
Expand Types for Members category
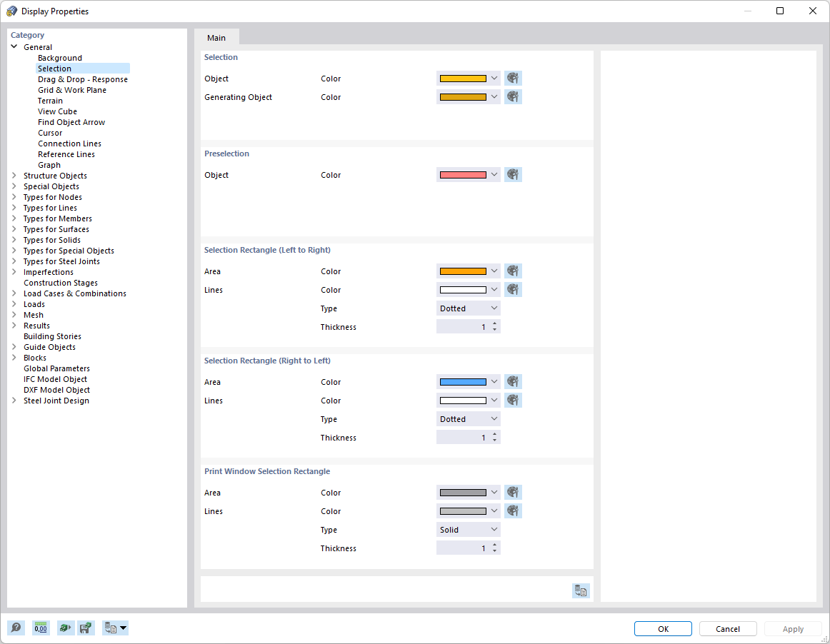pyautogui.click(x=14, y=218)
